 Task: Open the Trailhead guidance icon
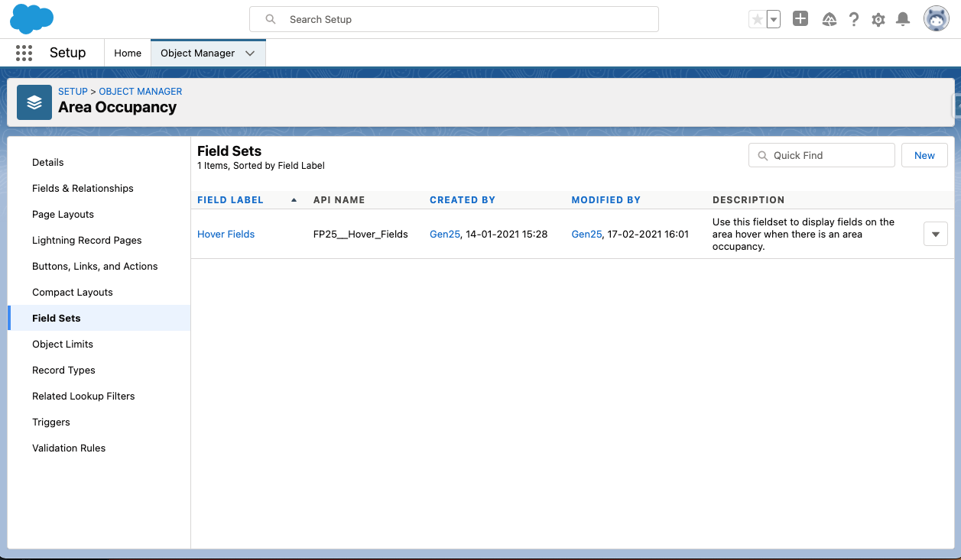(830, 20)
